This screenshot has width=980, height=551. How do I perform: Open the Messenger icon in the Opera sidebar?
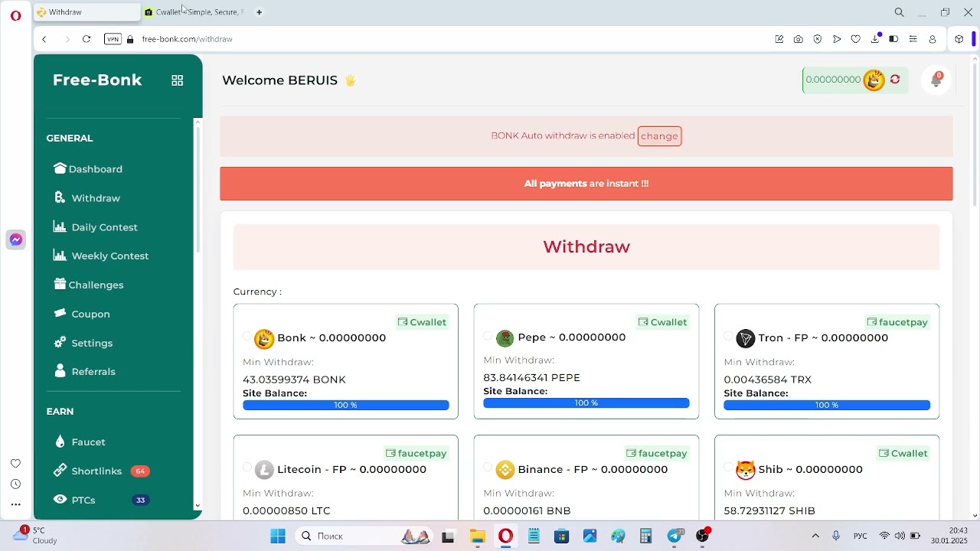pyautogui.click(x=16, y=240)
